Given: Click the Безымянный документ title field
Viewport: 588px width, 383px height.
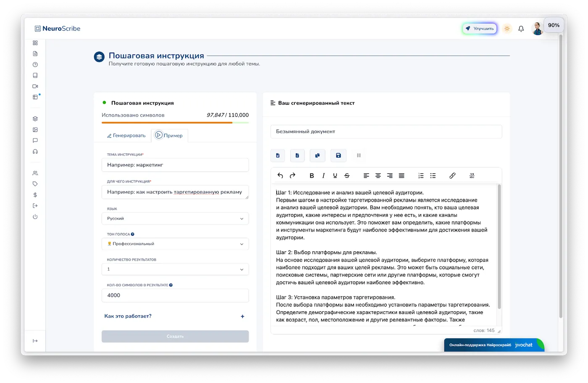Looking at the screenshot, I should click(386, 131).
